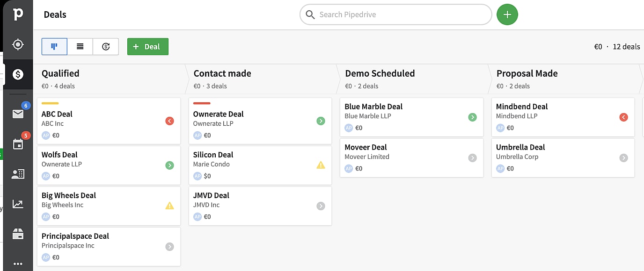This screenshot has height=271, width=644.
Task: Click the Proposal Made stage header
Action: coord(527,73)
